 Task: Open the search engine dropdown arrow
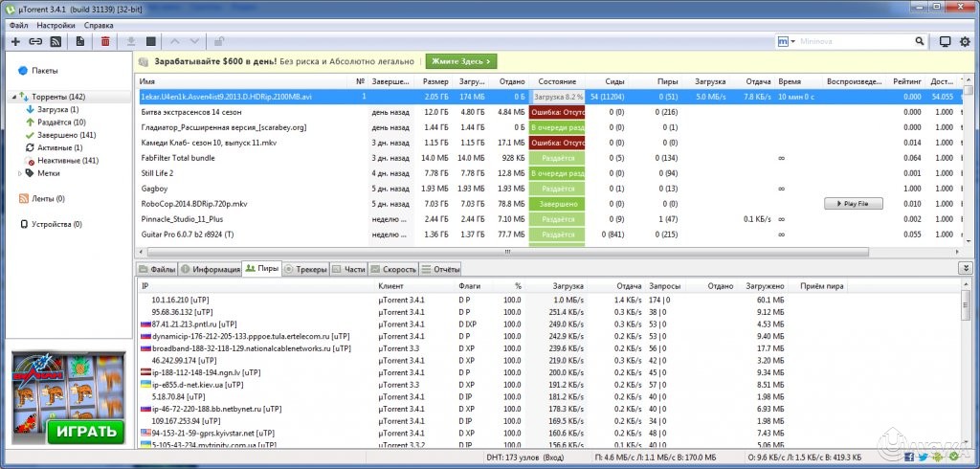coord(793,42)
